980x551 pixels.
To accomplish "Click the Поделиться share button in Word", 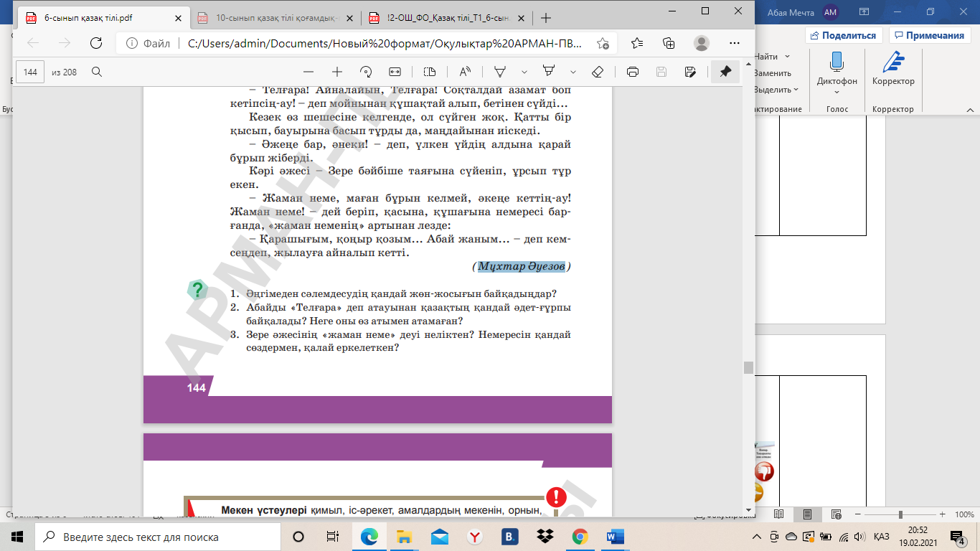I will coord(844,35).
